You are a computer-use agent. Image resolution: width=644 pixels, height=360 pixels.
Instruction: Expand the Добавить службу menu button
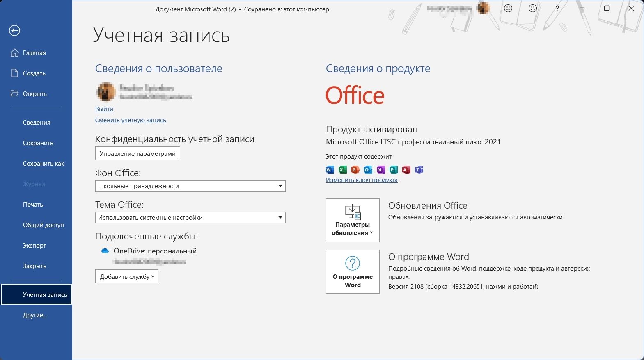[127, 276]
